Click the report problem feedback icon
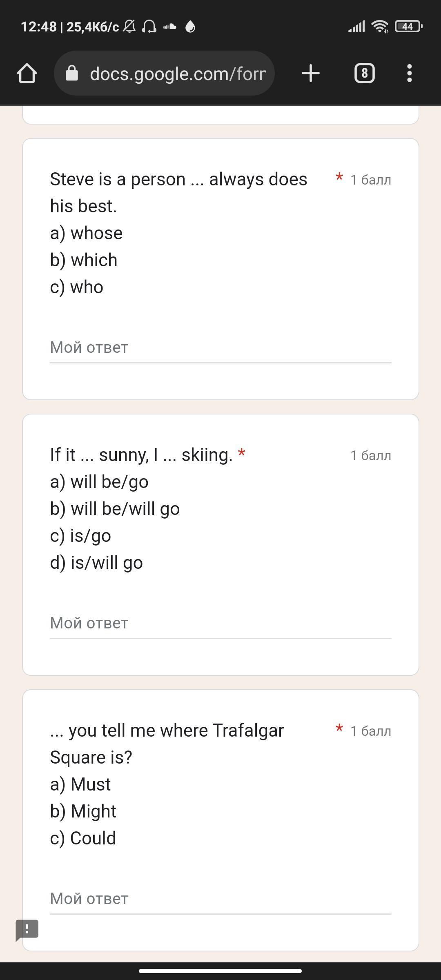The height and width of the screenshot is (980, 441). [x=27, y=931]
